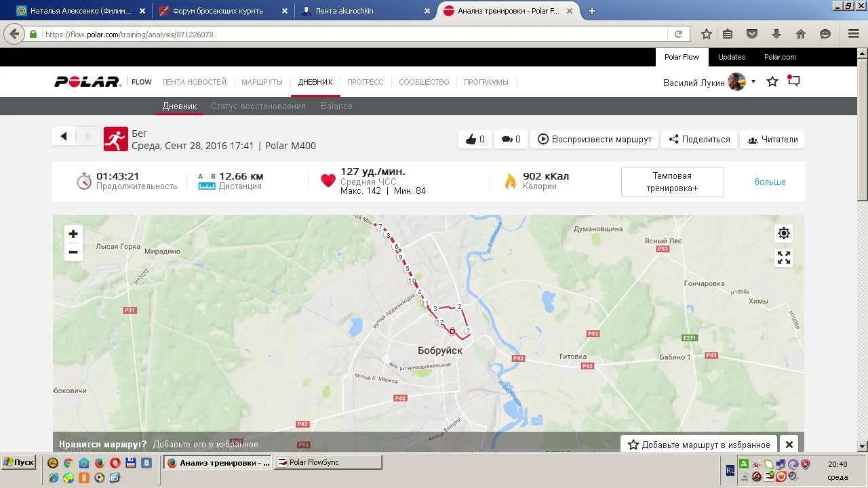Go to previous training with back arrow
Viewport: 868px width, 488px height.
(64, 136)
